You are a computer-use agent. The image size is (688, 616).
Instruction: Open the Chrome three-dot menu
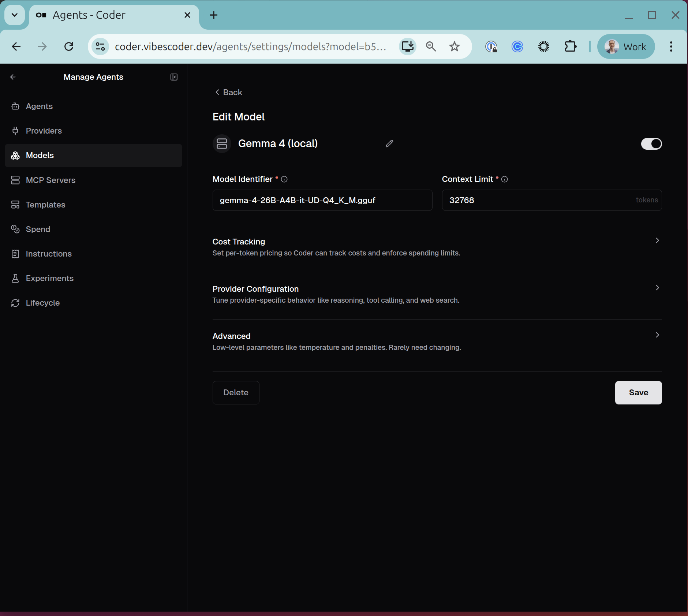(671, 46)
